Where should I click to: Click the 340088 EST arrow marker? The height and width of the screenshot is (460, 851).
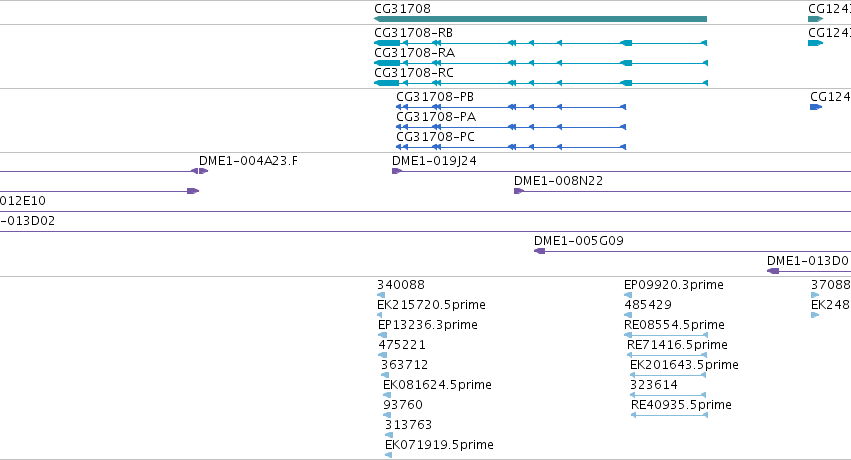tap(381, 295)
